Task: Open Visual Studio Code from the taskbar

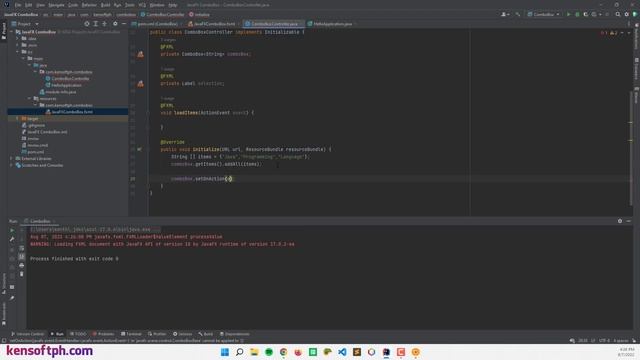Action: (x=342, y=352)
